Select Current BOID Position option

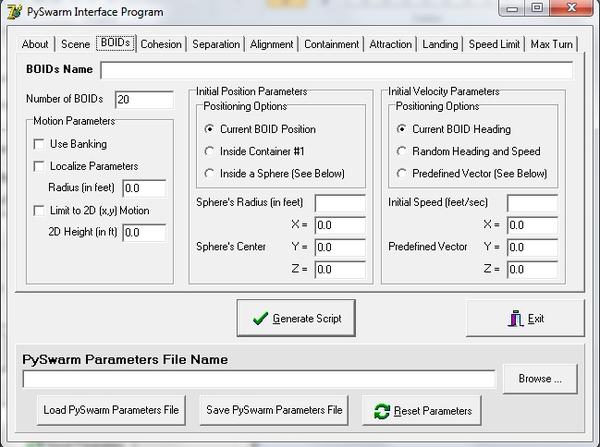pos(209,129)
